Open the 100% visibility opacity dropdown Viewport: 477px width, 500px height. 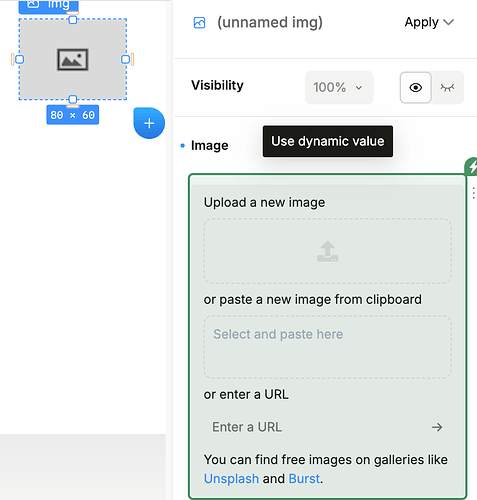tap(339, 87)
